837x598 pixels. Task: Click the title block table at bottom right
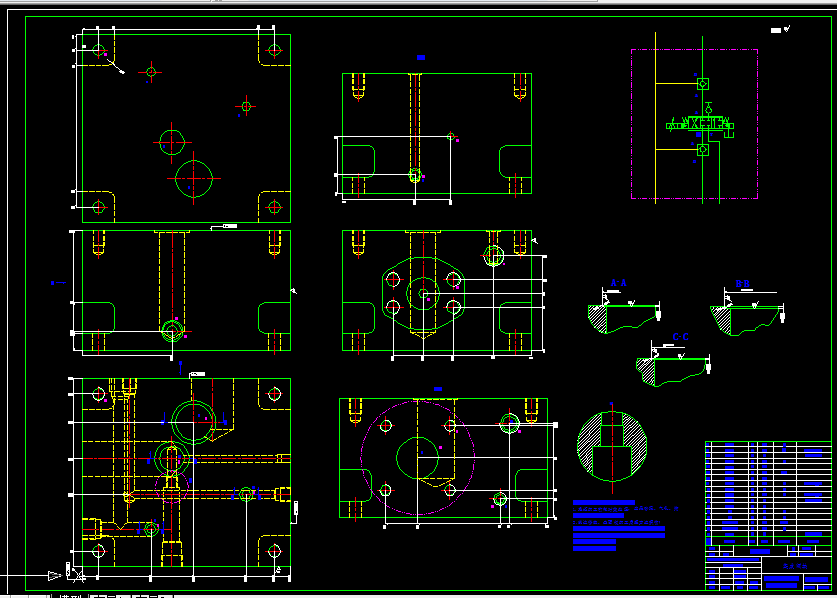(x=768, y=515)
